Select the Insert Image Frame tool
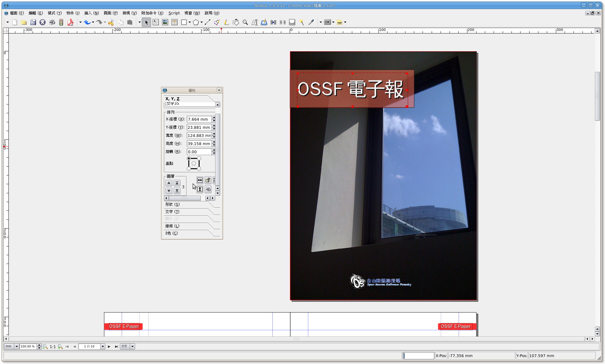The width and height of the screenshot is (605, 364). point(165,22)
